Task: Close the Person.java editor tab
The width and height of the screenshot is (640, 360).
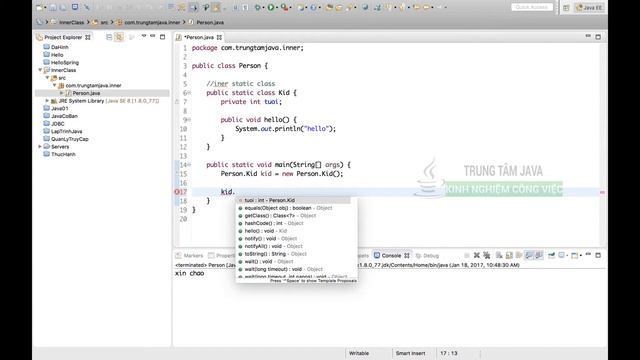Action: (219, 37)
